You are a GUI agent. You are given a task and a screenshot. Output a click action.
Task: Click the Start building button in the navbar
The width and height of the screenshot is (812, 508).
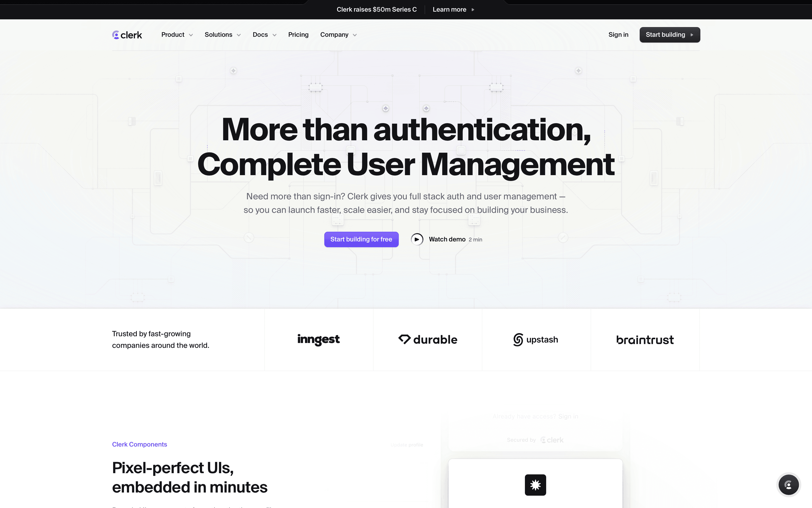click(x=670, y=35)
